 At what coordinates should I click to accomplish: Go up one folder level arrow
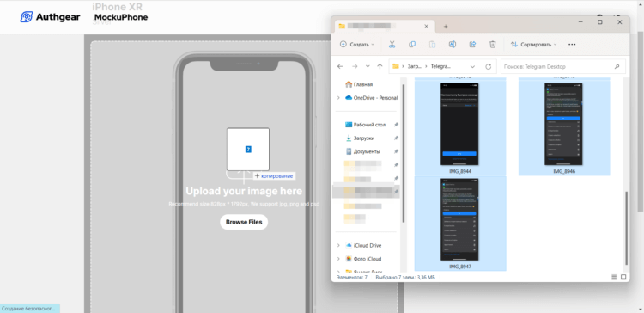coord(380,66)
